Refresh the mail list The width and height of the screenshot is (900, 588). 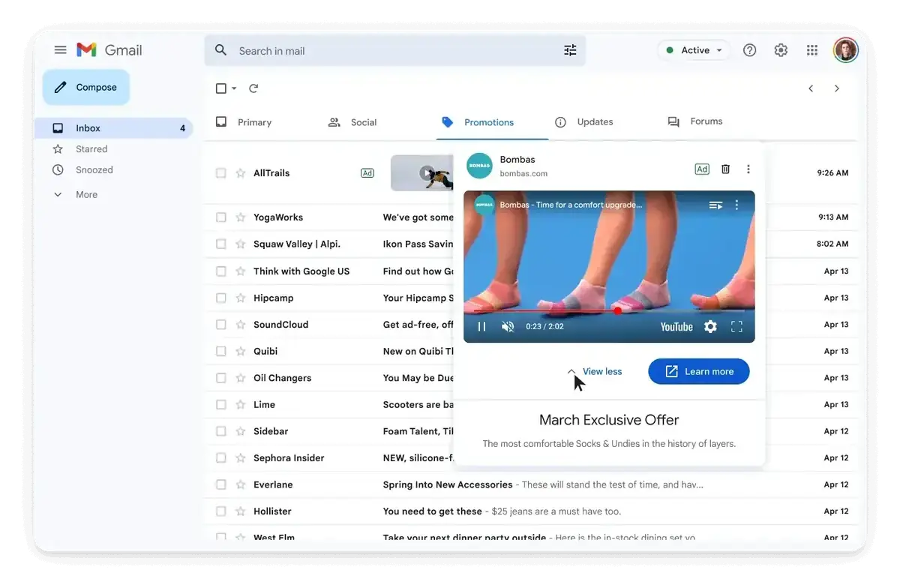tap(253, 88)
